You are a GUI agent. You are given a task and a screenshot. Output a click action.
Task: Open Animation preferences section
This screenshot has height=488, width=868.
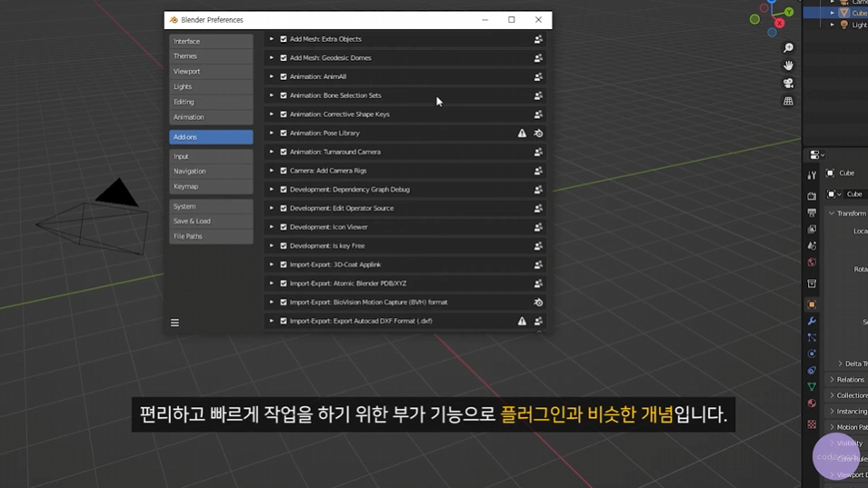coord(211,117)
